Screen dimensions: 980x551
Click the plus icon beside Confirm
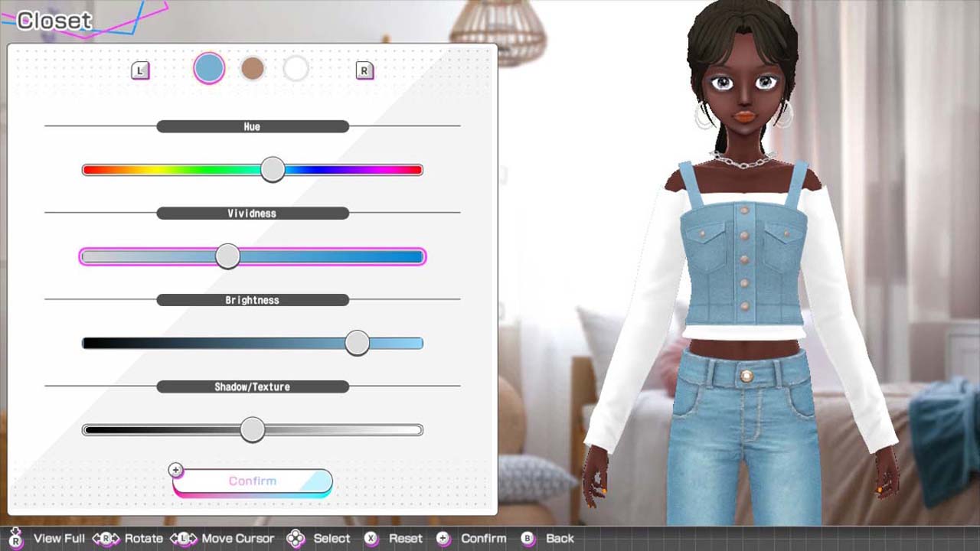coord(176,468)
